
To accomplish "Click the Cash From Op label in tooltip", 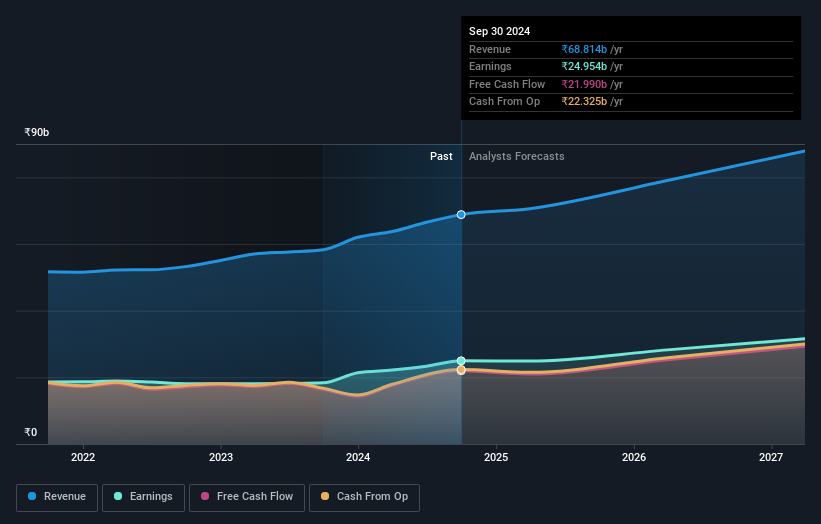I will (504, 102).
